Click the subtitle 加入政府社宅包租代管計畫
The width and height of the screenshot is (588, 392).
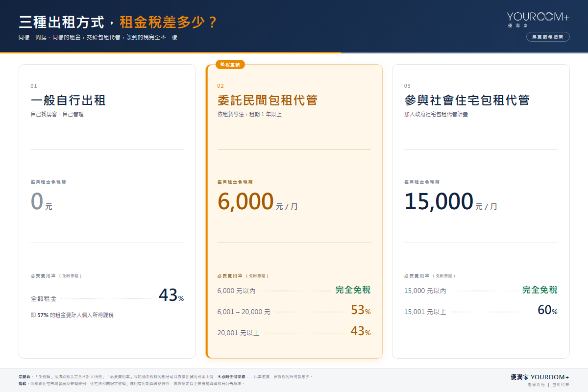436,114
